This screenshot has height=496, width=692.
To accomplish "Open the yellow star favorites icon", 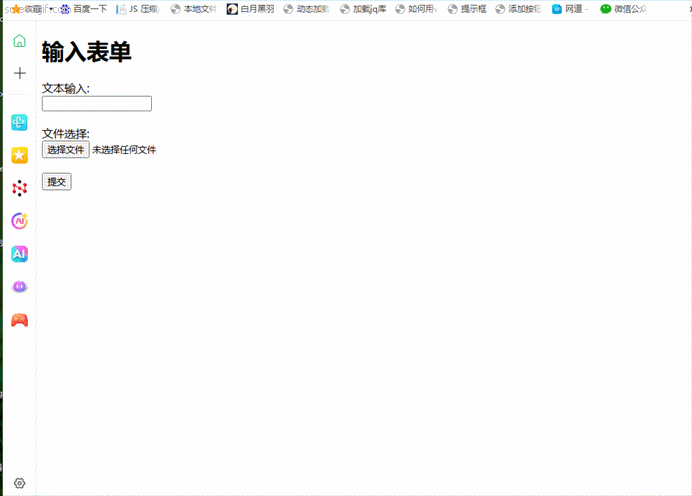I will (x=19, y=155).
